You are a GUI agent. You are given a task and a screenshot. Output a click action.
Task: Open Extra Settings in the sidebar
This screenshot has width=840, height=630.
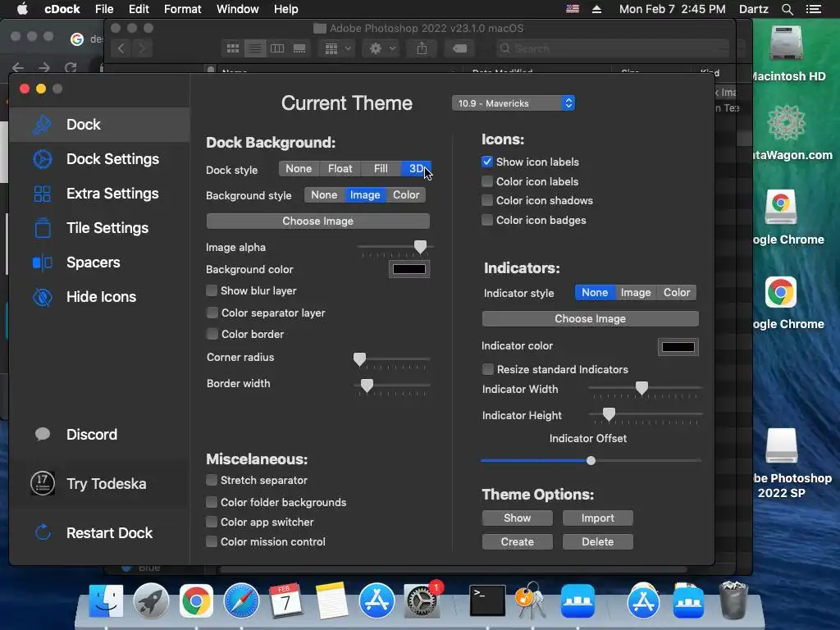tap(99, 194)
